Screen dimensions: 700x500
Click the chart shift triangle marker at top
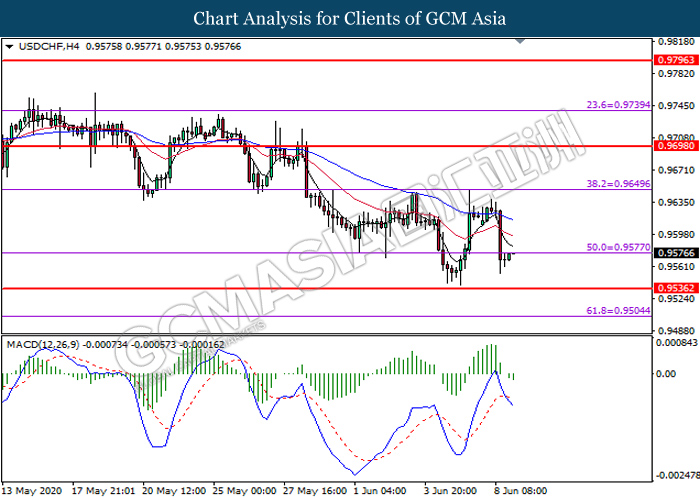point(520,42)
